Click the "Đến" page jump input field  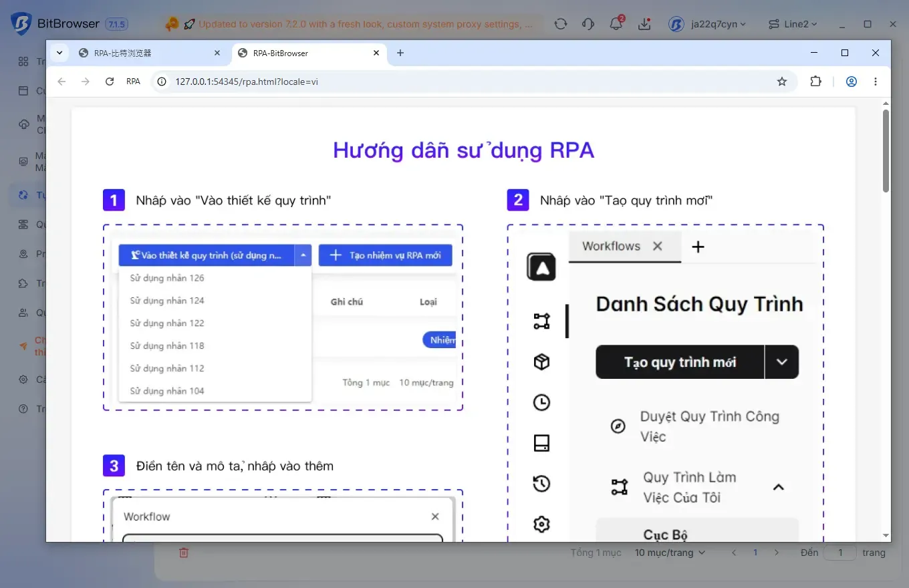coord(840,553)
